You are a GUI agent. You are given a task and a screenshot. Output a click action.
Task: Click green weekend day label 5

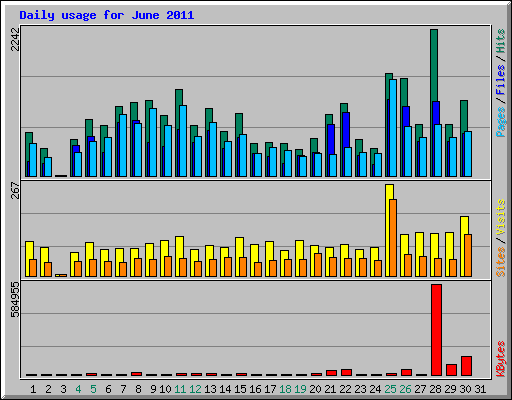click(x=93, y=389)
